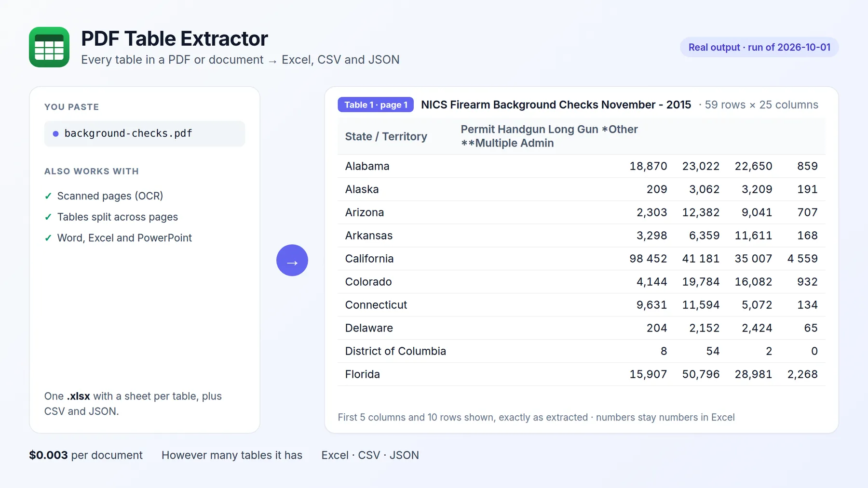Click the cell "50,796" in the Florida row
The image size is (868, 488).
[701, 374]
